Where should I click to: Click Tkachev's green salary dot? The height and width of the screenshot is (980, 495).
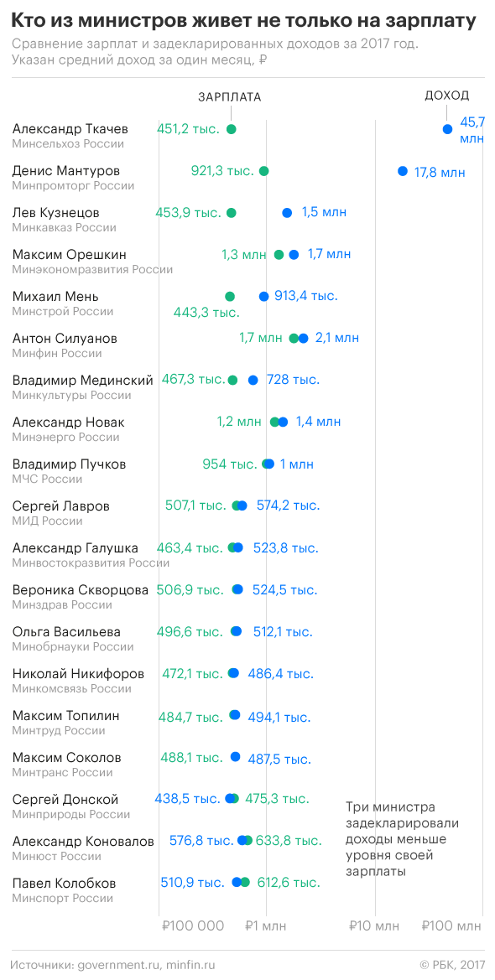tap(231, 129)
